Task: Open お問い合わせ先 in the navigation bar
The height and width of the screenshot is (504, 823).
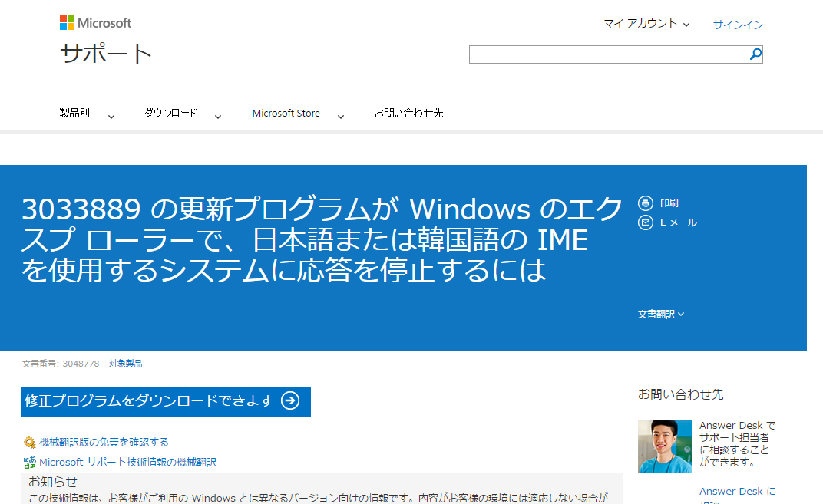Action: 409,114
